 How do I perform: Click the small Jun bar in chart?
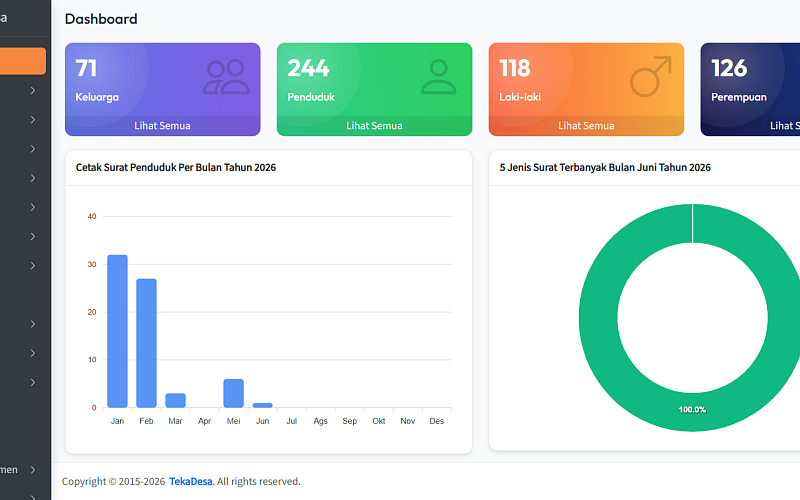click(x=263, y=405)
